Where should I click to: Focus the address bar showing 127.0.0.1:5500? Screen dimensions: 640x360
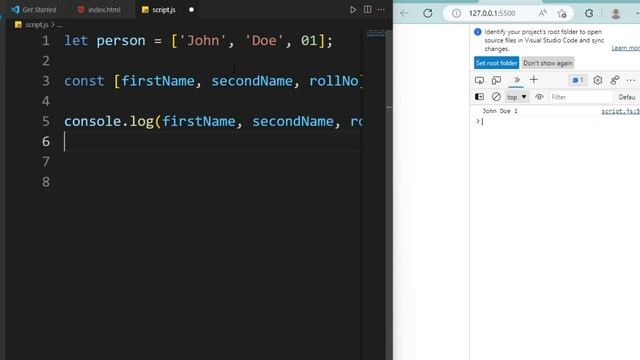tap(492, 13)
